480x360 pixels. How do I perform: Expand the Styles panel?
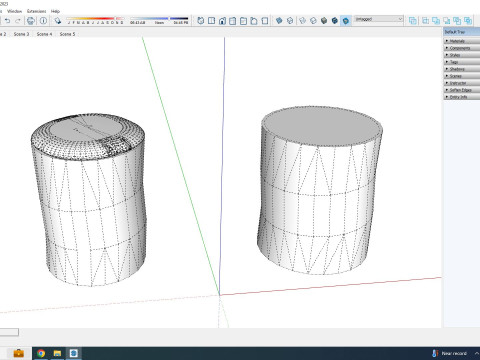(x=462, y=55)
